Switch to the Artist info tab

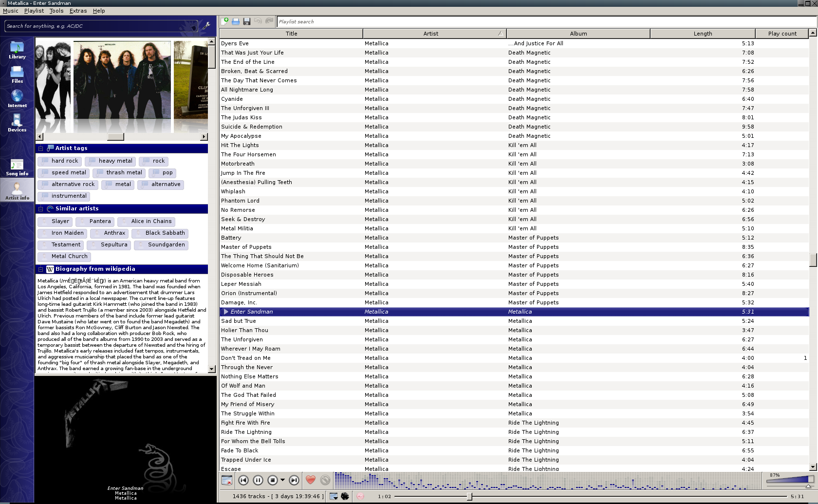point(17,190)
